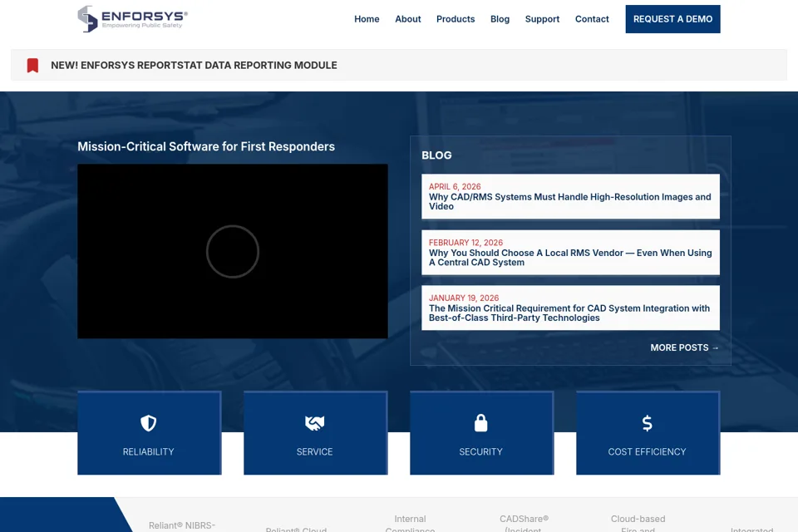Open the April 6, 2026 blog post
This screenshot has height=532, width=798.
click(570, 196)
